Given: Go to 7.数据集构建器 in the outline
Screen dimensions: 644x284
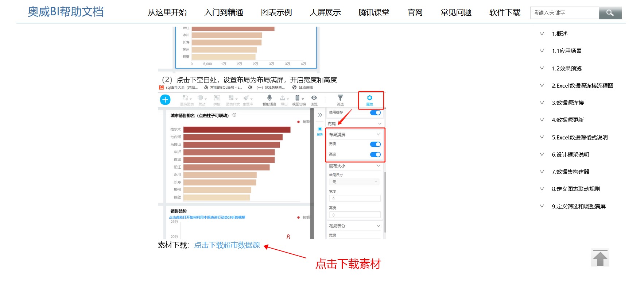Looking at the screenshot, I should tap(571, 172).
